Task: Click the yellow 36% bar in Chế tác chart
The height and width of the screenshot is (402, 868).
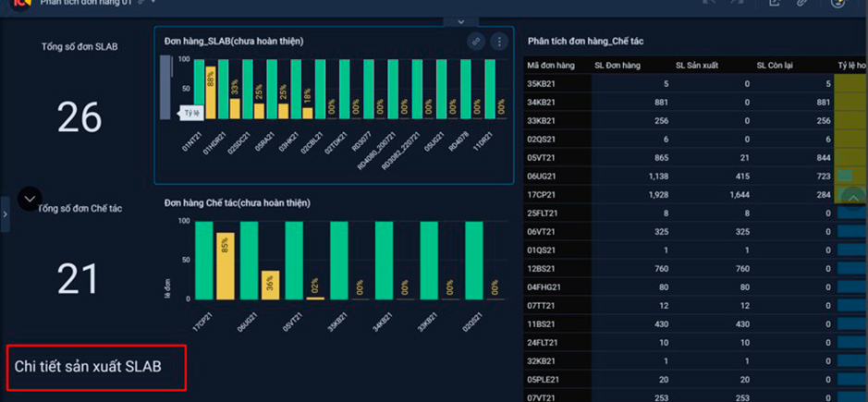Action: coord(270,286)
